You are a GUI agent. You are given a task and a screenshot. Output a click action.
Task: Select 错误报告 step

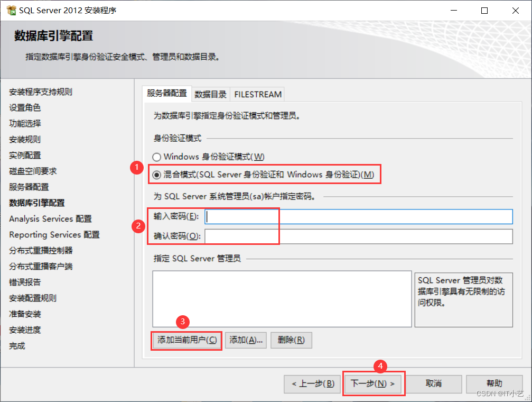pos(25,282)
